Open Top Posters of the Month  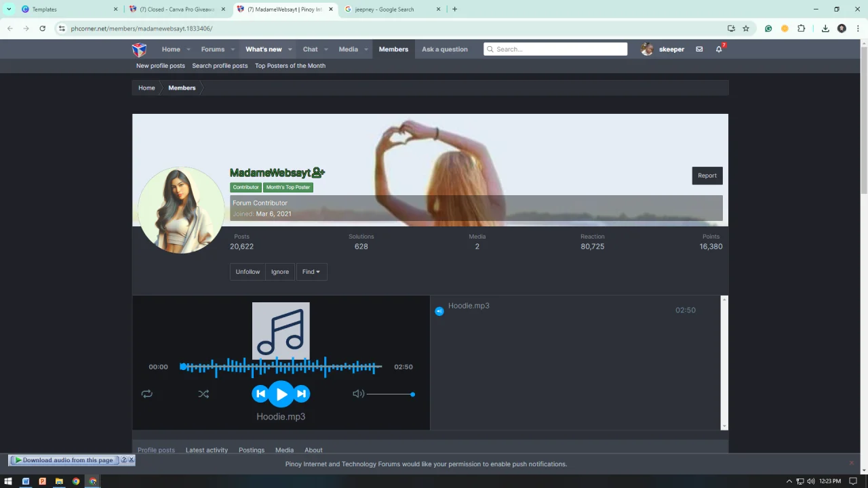tap(290, 66)
